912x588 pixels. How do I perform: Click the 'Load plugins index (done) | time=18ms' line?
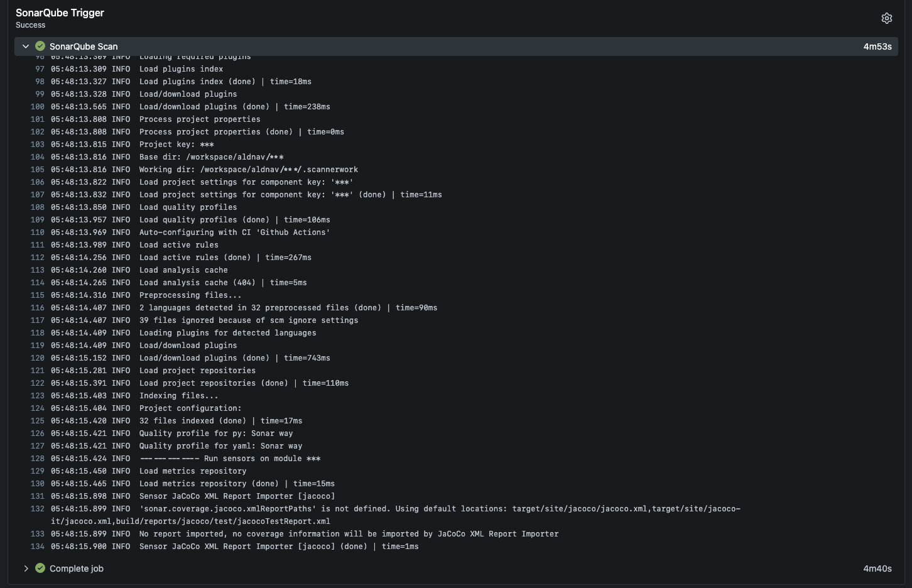coord(225,82)
